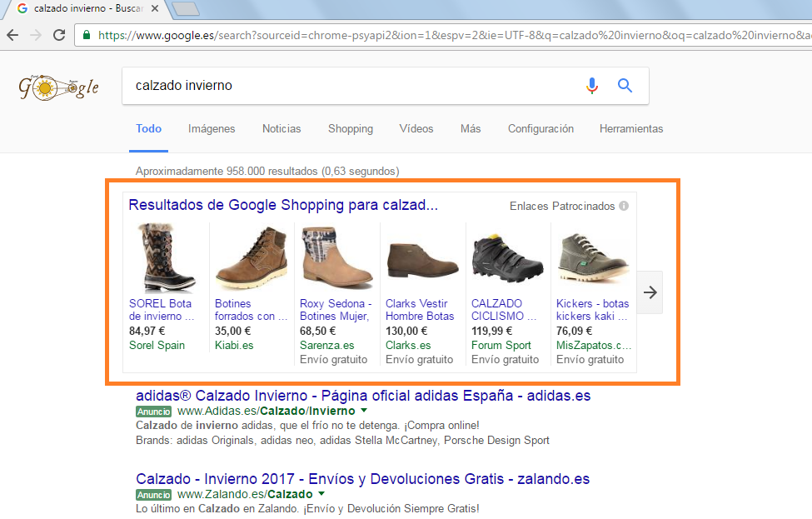Open Herramientas search tools
This screenshot has width=812, height=519.
(x=631, y=128)
